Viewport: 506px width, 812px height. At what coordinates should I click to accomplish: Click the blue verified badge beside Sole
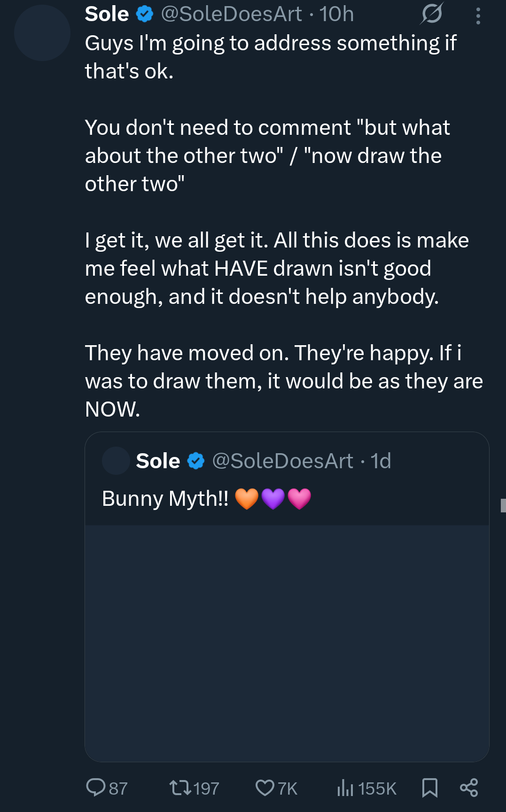coord(145,14)
